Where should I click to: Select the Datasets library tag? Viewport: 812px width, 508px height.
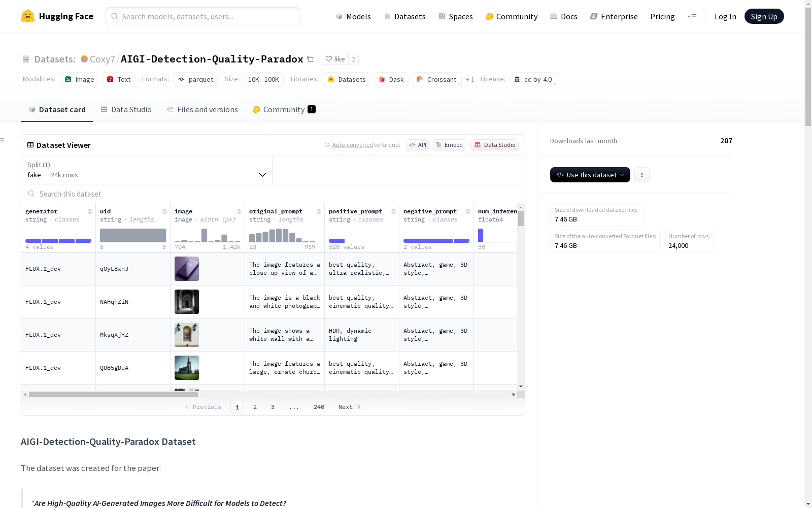[347, 79]
